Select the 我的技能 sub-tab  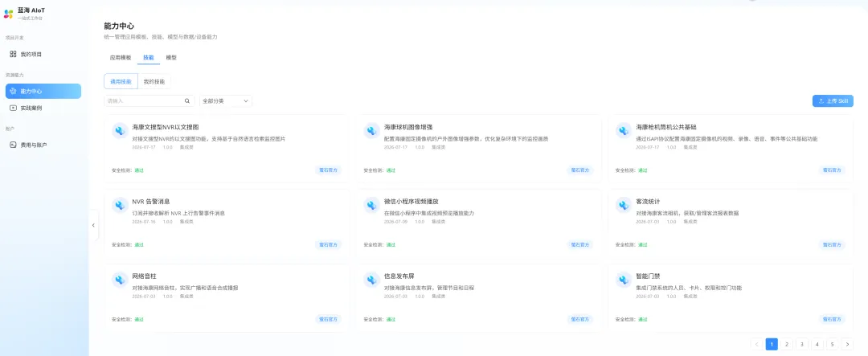[x=154, y=81]
